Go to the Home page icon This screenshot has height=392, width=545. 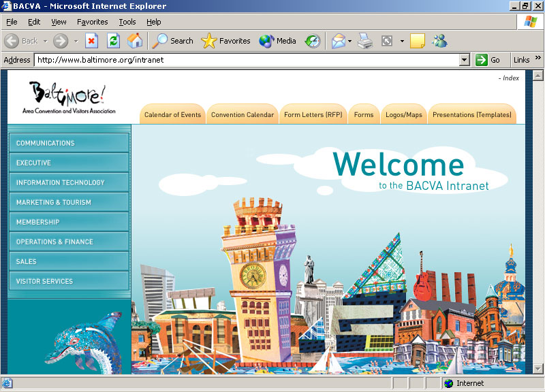pyautogui.click(x=135, y=41)
